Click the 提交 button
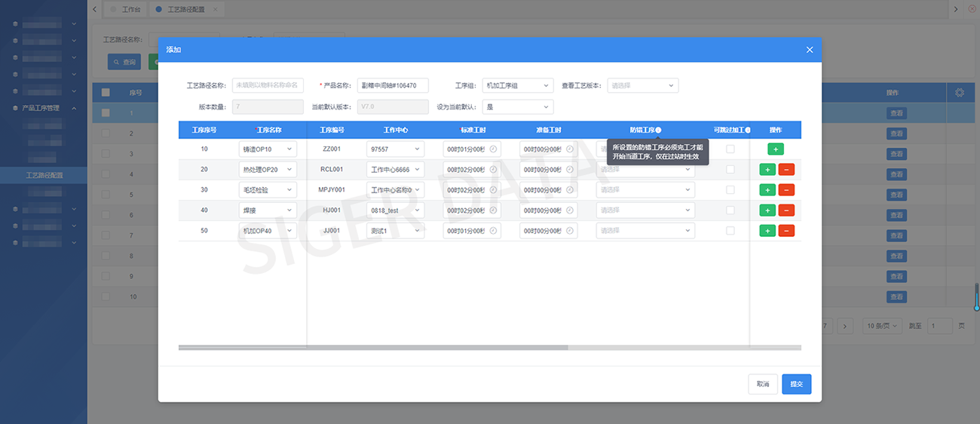 796,384
